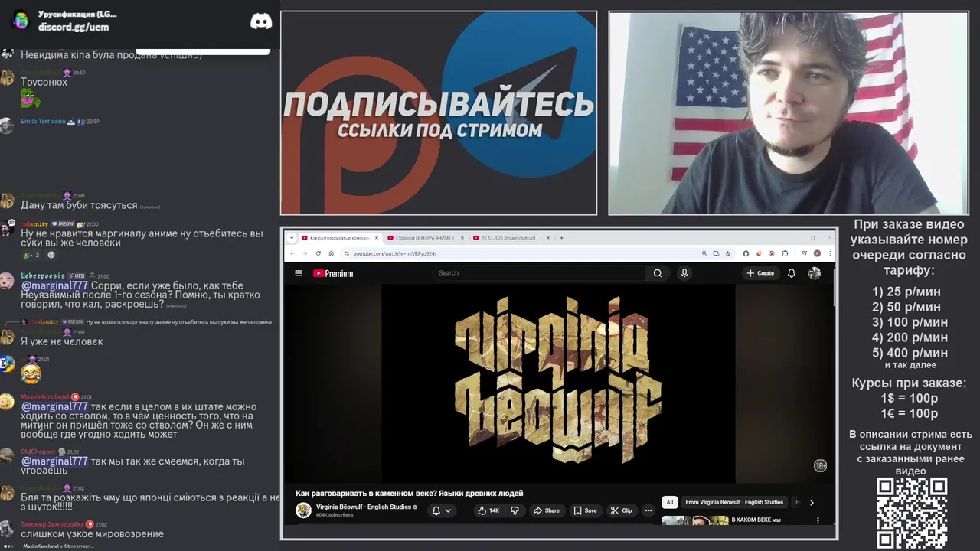Open more actions ellipsis below the video
The image size is (980, 551).
tap(648, 510)
